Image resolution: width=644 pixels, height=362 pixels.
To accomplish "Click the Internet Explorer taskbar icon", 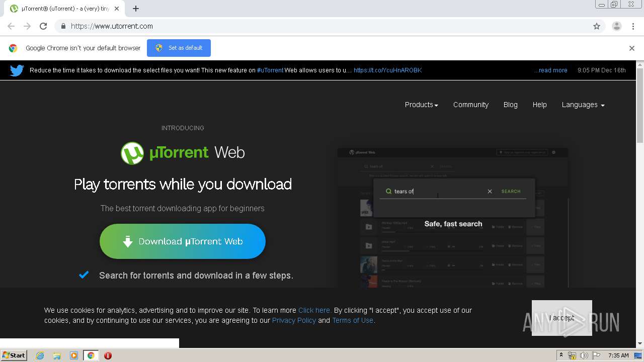I will point(40,355).
